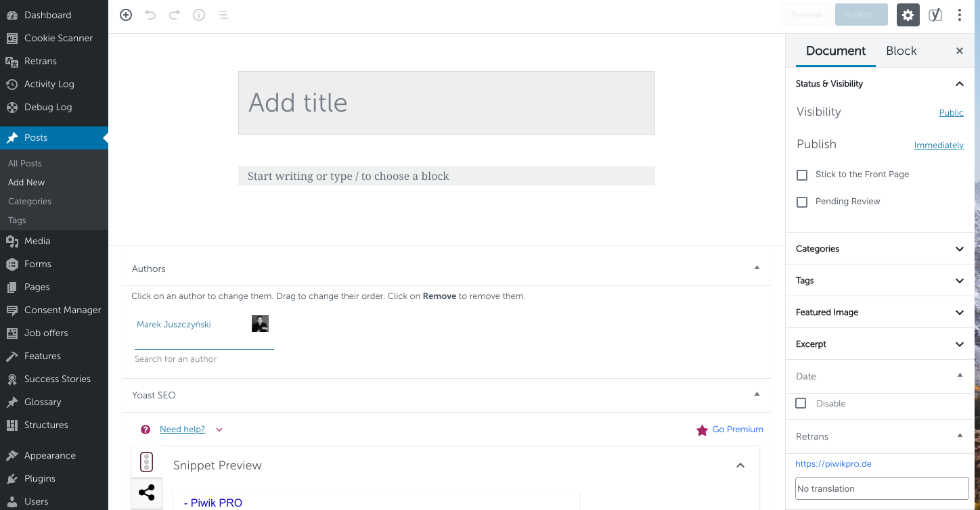This screenshot has height=510, width=980.
Task: Open block navigation list icon
Action: (223, 15)
